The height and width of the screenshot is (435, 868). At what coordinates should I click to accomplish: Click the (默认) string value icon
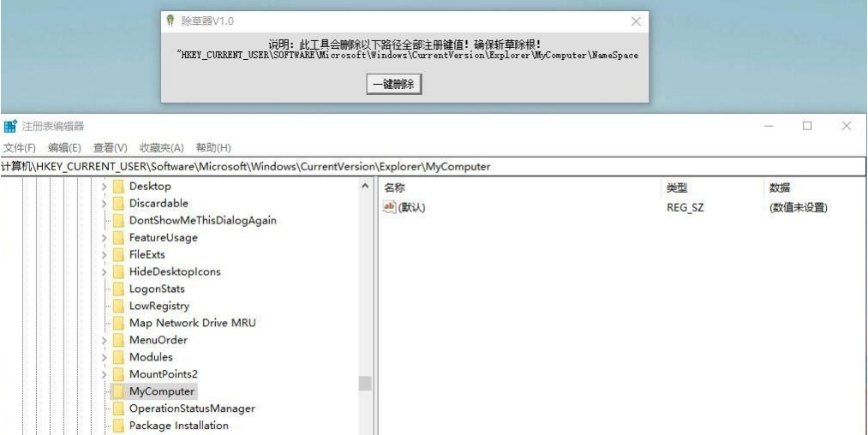click(390, 207)
